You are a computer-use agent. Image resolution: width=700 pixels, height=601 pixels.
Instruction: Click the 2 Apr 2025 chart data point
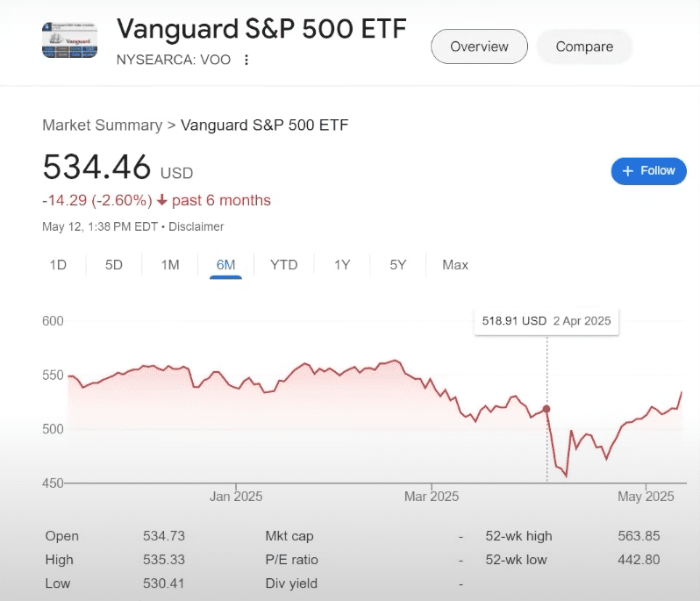point(547,409)
